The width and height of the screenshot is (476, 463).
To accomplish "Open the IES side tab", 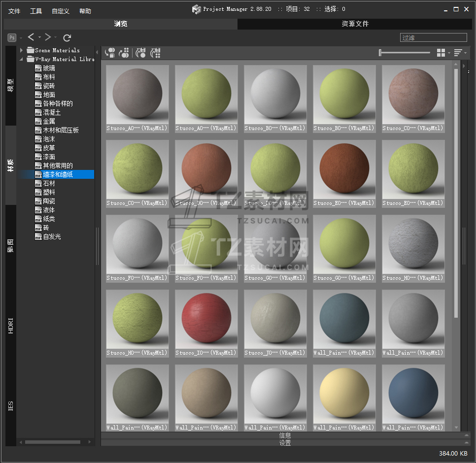I will coord(11,406).
